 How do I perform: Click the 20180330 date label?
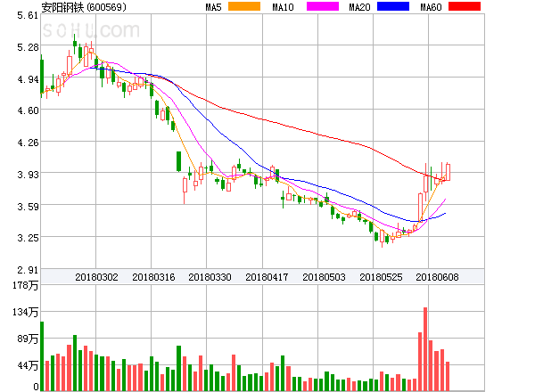tap(210, 277)
